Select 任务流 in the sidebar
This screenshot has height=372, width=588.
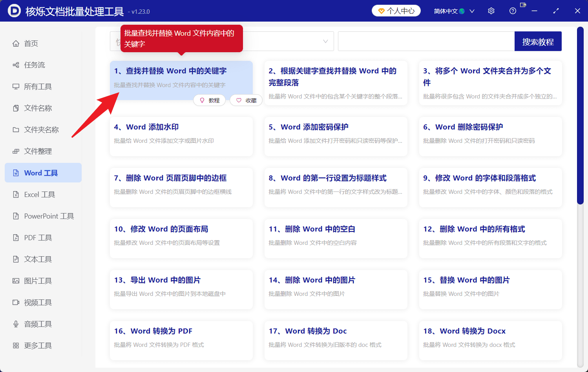point(43,65)
